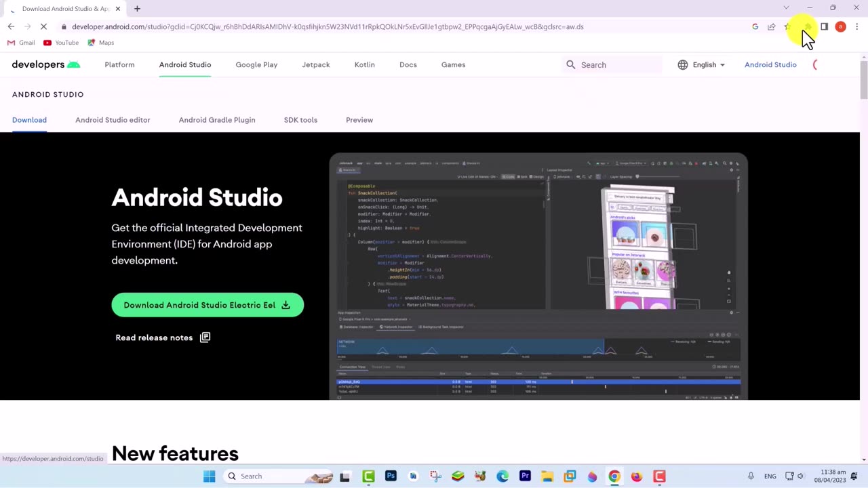Switch to the Download tab

29,120
